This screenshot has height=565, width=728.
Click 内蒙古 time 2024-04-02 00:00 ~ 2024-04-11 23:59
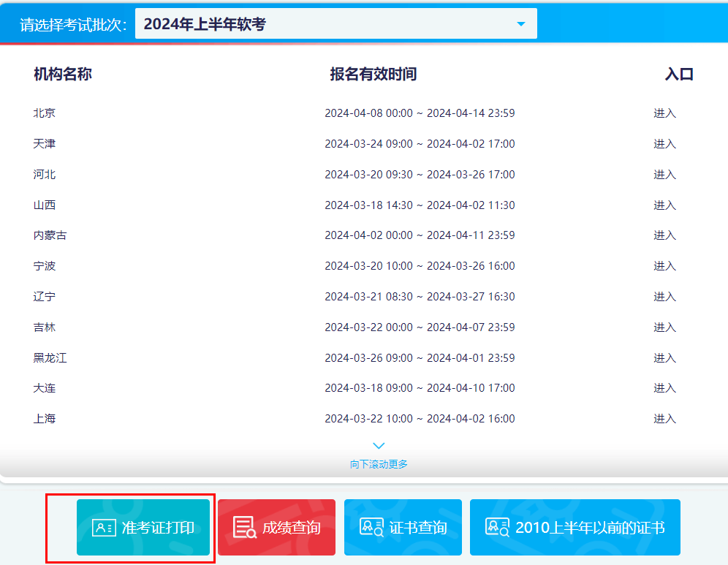420,235
